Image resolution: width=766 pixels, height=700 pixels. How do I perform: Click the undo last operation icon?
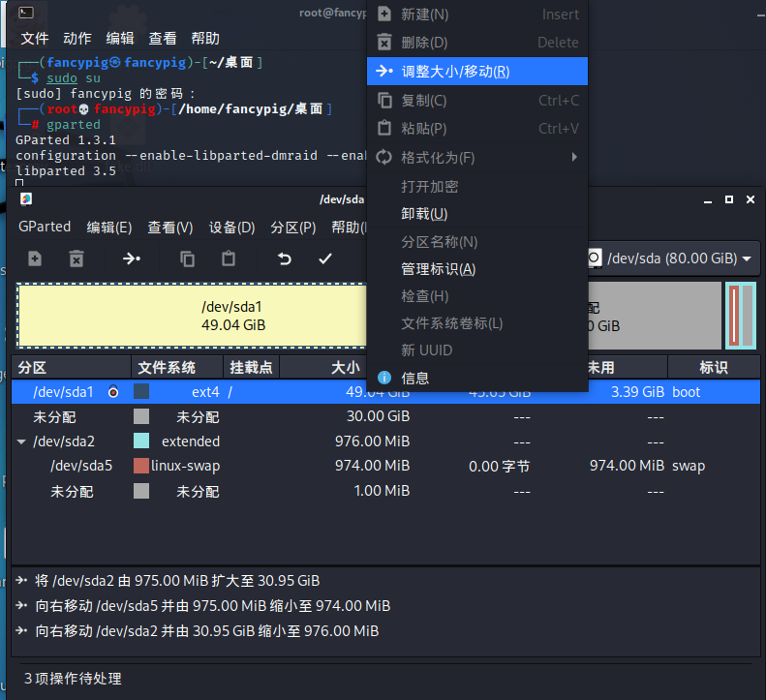point(285,259)
